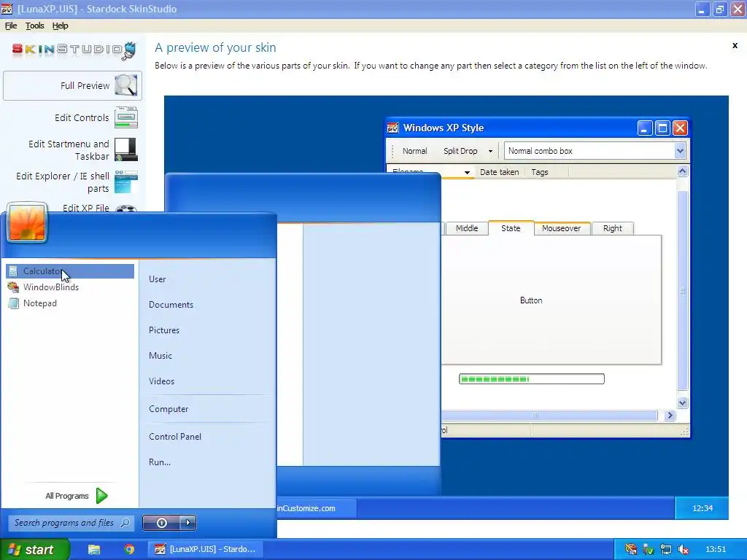Click the Split Drop toolbar button
The image size is (747, 560).
coord(460,151)
